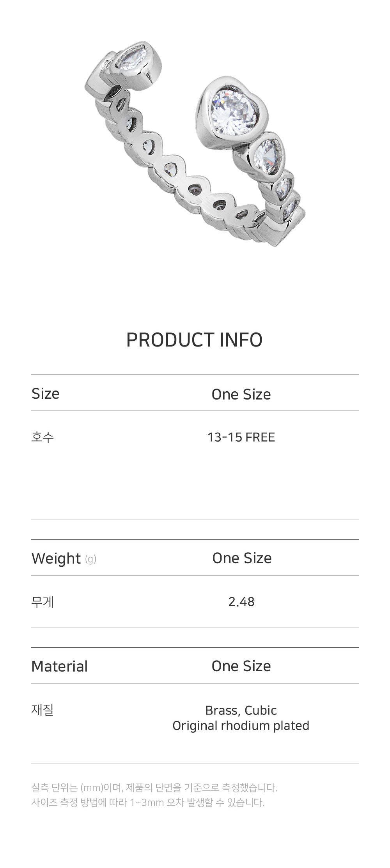Click the 13-15 FREE size value

[x=241, y=437]
